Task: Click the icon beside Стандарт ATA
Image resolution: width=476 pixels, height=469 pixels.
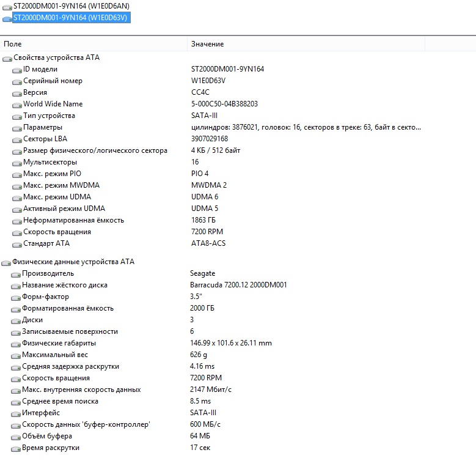Action: [17, 245]
